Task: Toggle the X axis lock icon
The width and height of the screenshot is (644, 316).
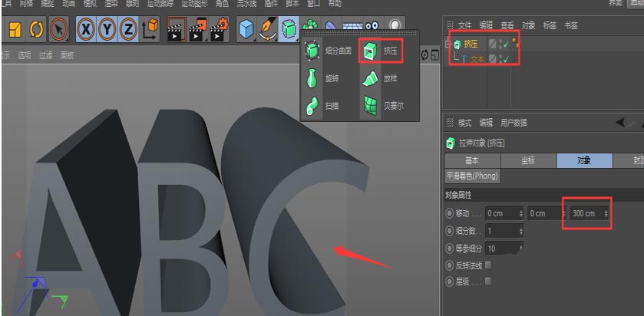Action: coord(86,29)
